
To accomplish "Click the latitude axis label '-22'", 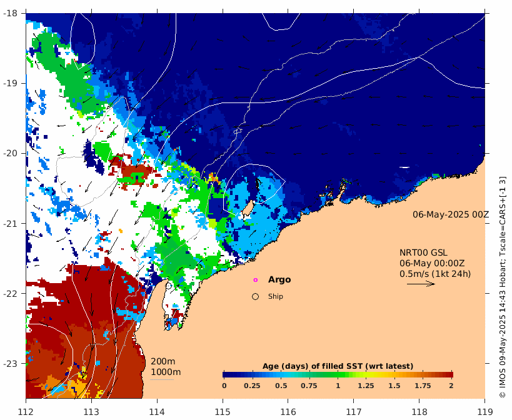I will (x=11, y=293).
